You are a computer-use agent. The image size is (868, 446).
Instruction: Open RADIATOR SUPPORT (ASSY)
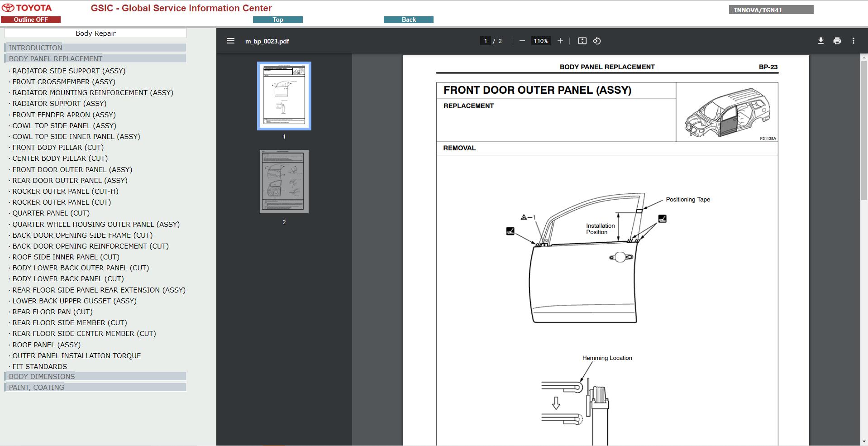pos(59,103)
